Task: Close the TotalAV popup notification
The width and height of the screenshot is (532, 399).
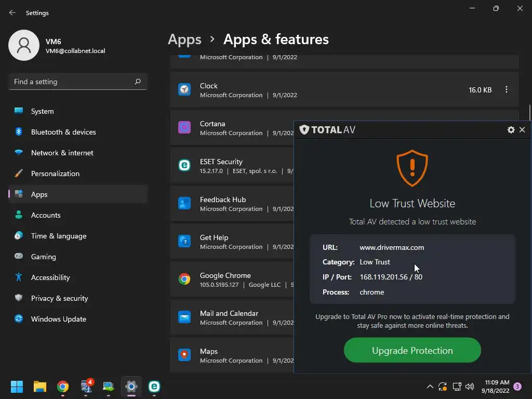Action: (522, 129)
